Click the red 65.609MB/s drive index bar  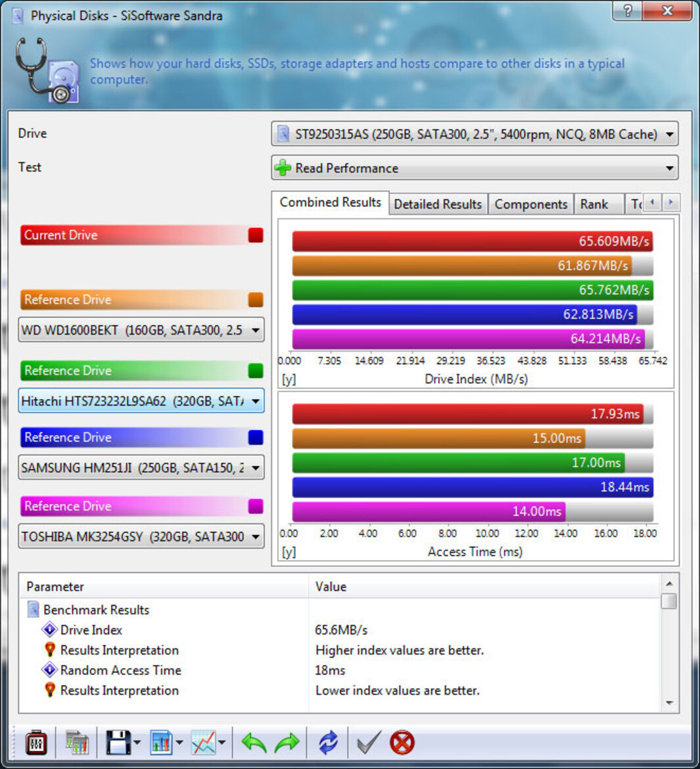pyautogui.click(x=473, y=241)
